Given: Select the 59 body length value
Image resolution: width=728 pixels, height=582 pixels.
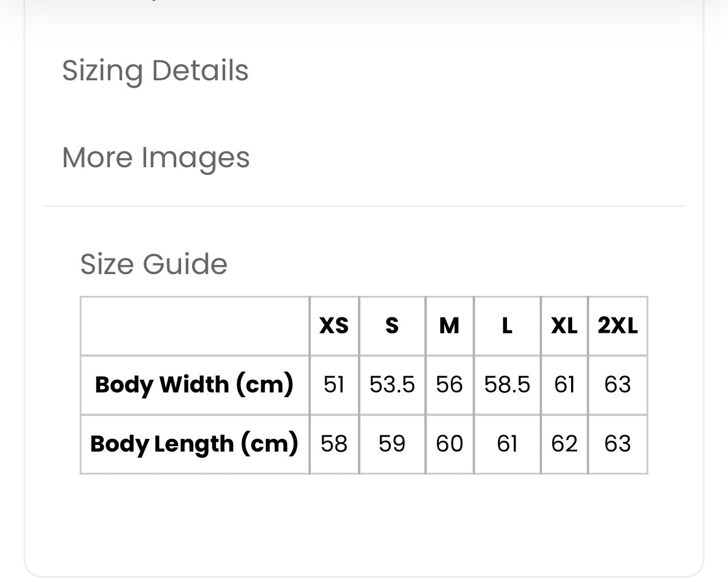Looking at the screenshot, I should [392, 444].
